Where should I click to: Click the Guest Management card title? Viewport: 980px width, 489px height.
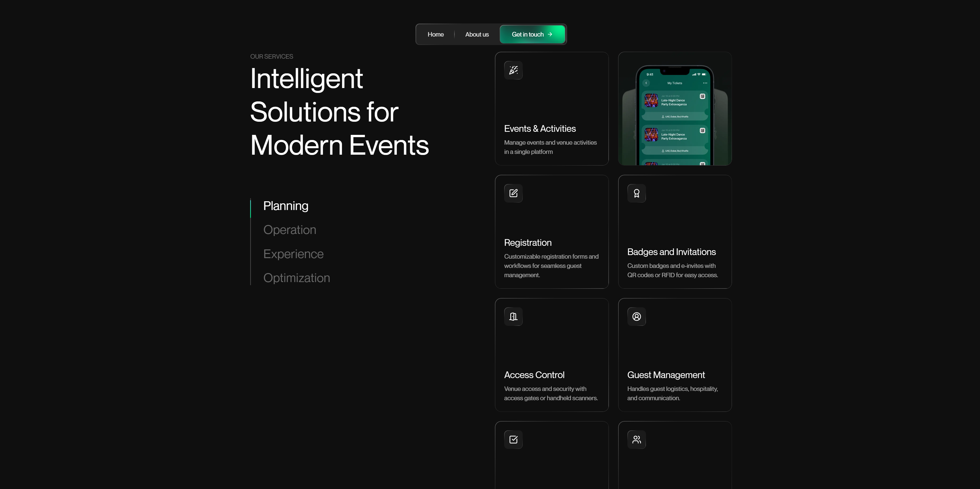tap(666, 375)
